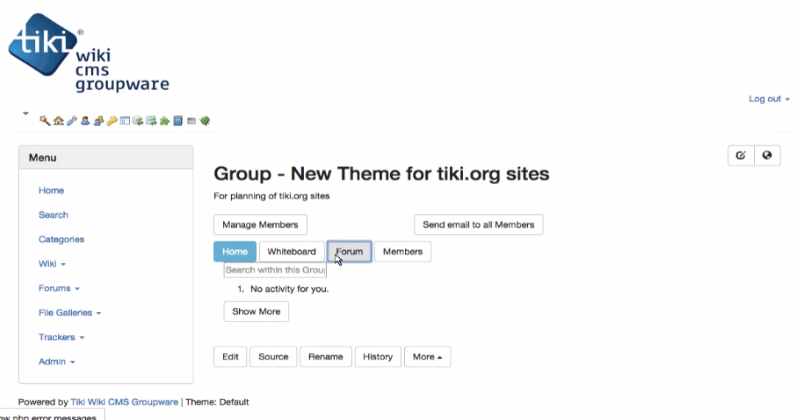800x420 pixels.
Task: Expand the Trackers menu
Action: pos(61,337)
